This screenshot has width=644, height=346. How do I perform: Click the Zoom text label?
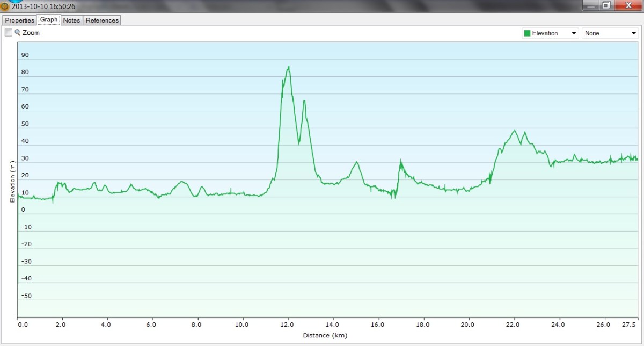31,33
